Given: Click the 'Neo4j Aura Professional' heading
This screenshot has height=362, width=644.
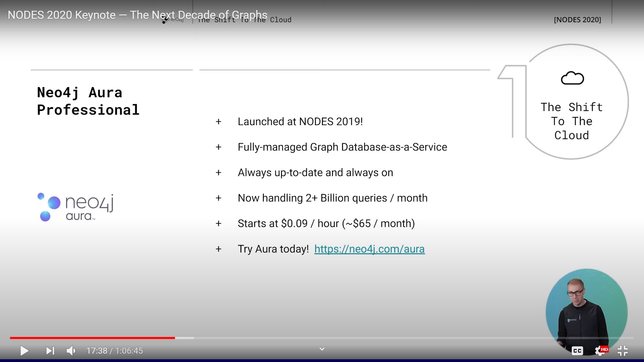Looking at the screenshot, I should tap(88, 101).
